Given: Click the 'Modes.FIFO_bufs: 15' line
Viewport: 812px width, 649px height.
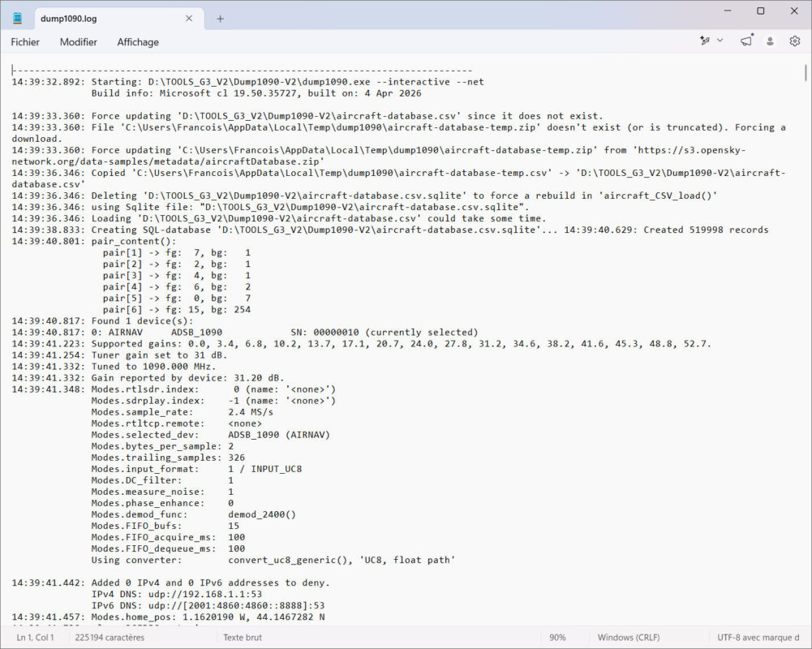Looking at the screenshot, I should coord(165,527).
